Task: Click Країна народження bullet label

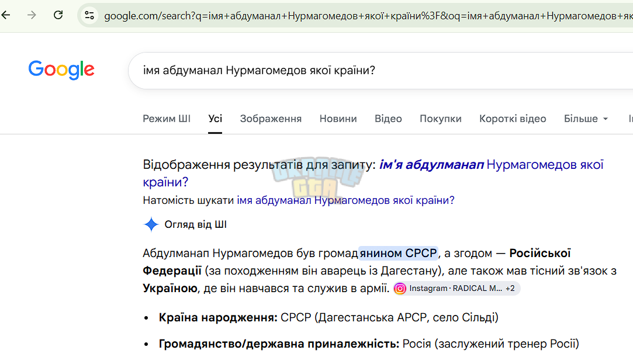Action: [218, 318]
